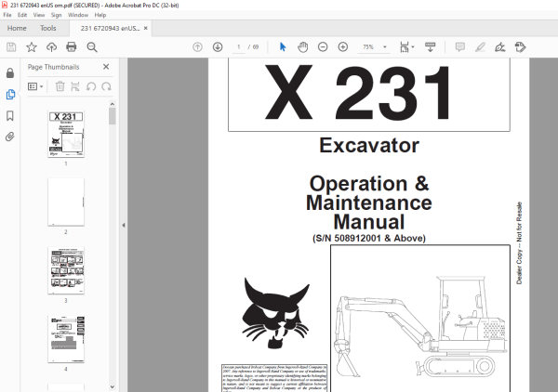Viewport: 558px width, 392px height.
Task: Click the stamp tool icon
Action: coord(520,47)
